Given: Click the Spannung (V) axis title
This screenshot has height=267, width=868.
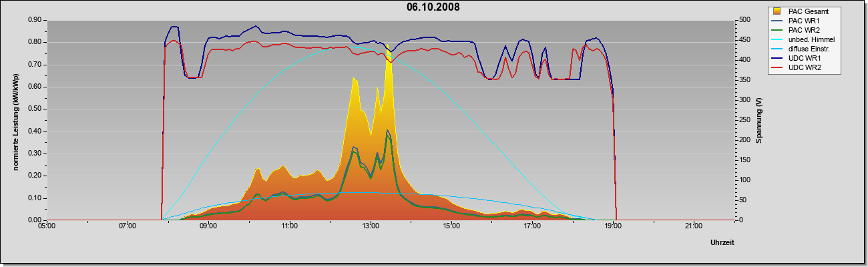Looking at the screenshot, I should 758,120.
